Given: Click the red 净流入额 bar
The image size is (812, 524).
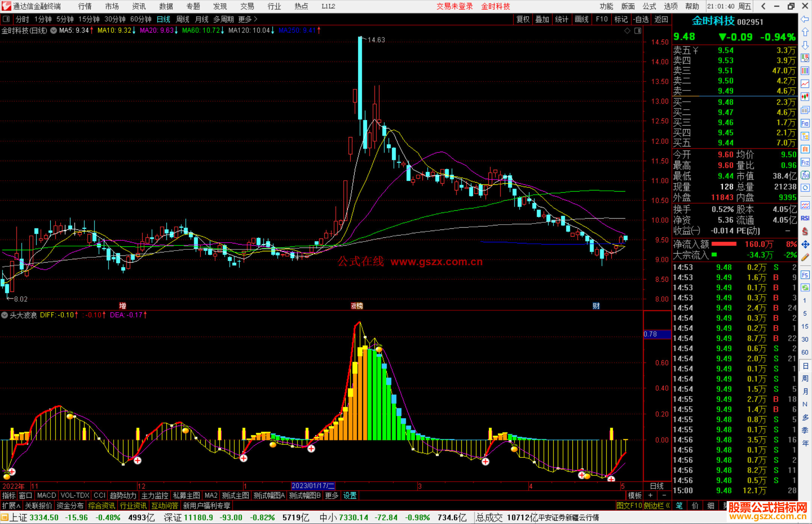Looking at the screenshot, I should pos(724,244).
